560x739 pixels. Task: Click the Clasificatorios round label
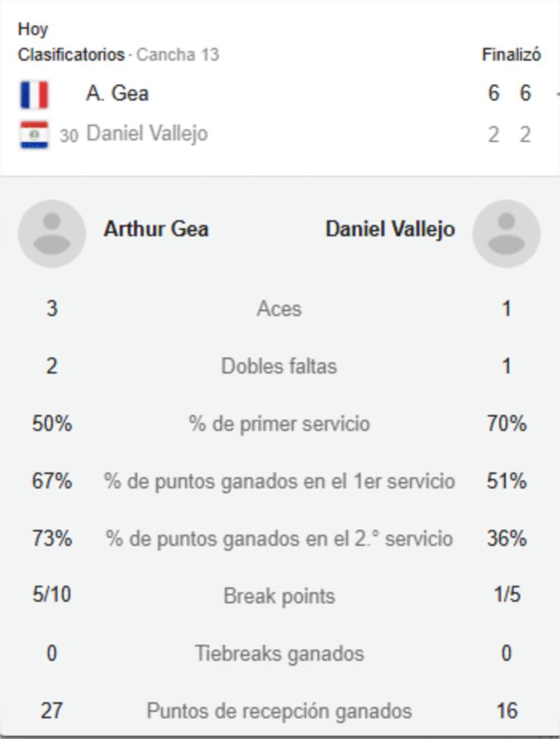(71, 55)
